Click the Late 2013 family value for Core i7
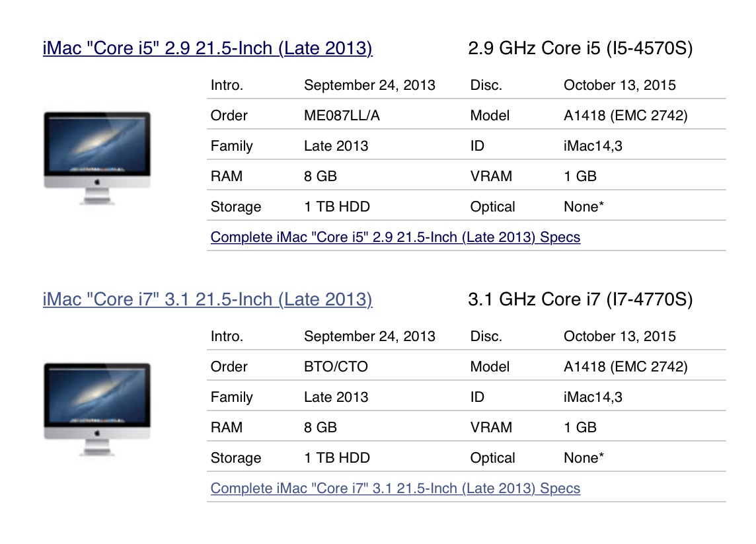This screenshot has height=544, width=756. tap(336, 397)
